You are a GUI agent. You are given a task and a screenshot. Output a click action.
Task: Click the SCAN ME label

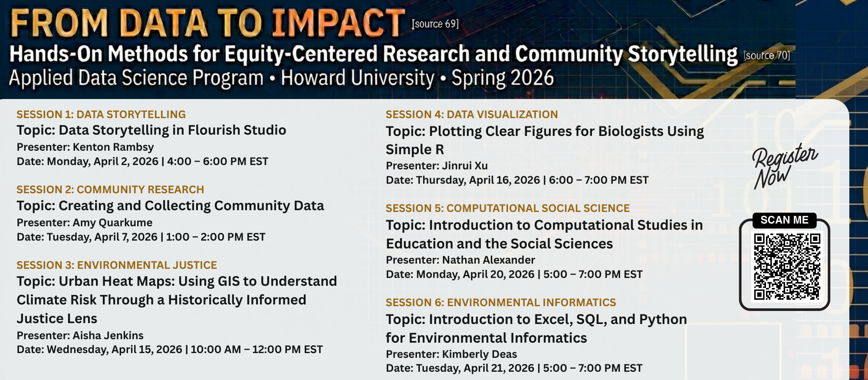pos(784,220)
